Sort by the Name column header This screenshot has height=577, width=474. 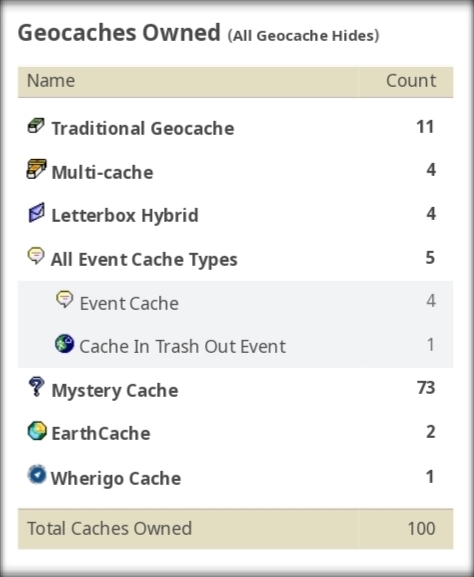tap(188, 82)
